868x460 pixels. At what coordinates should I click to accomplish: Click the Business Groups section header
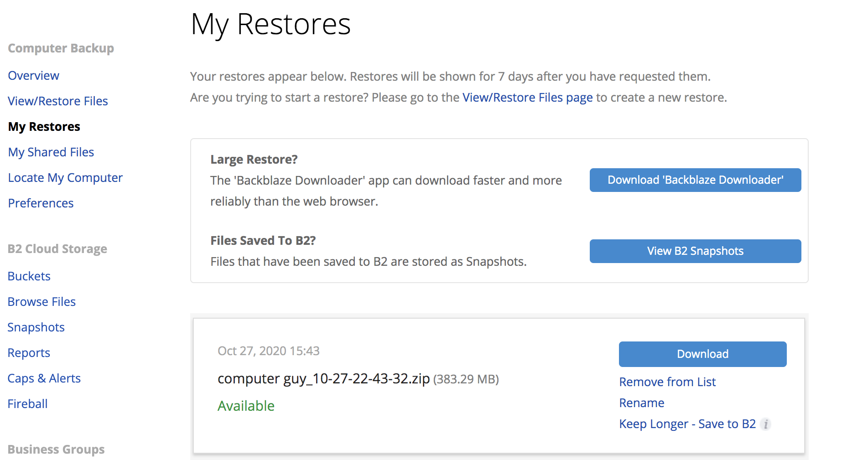56,450
